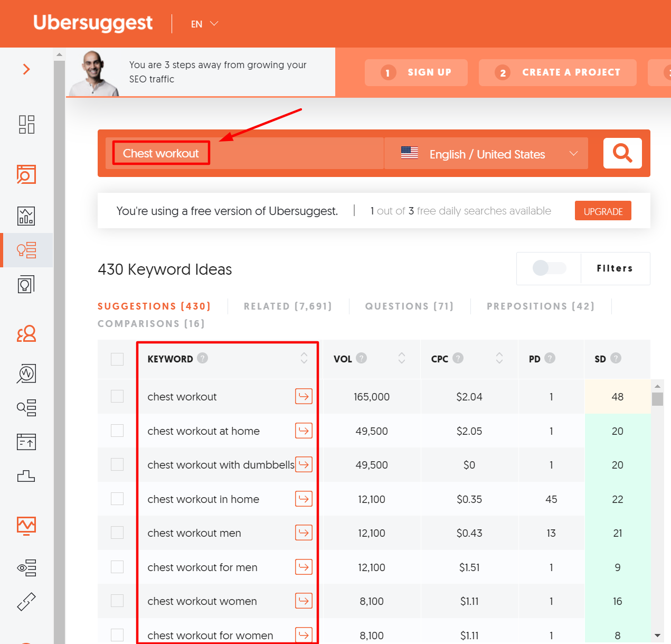Switch to PREPOSITIONS (42) tab

[541, 306]
